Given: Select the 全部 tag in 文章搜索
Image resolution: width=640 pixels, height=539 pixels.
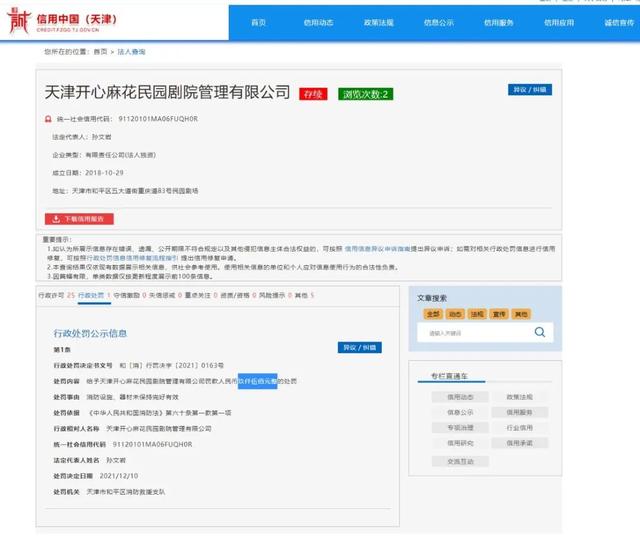Looking at the screenshot, I should click(x=433, y=314).
